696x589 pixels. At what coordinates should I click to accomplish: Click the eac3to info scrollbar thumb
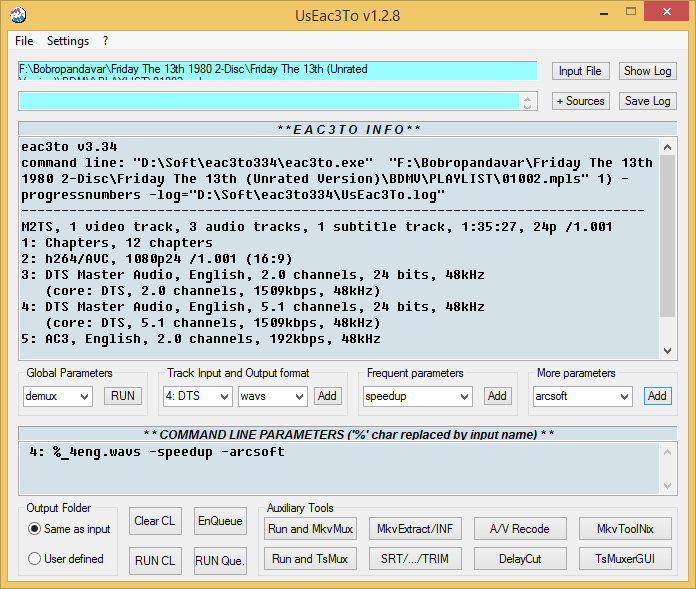pos(667,235)
